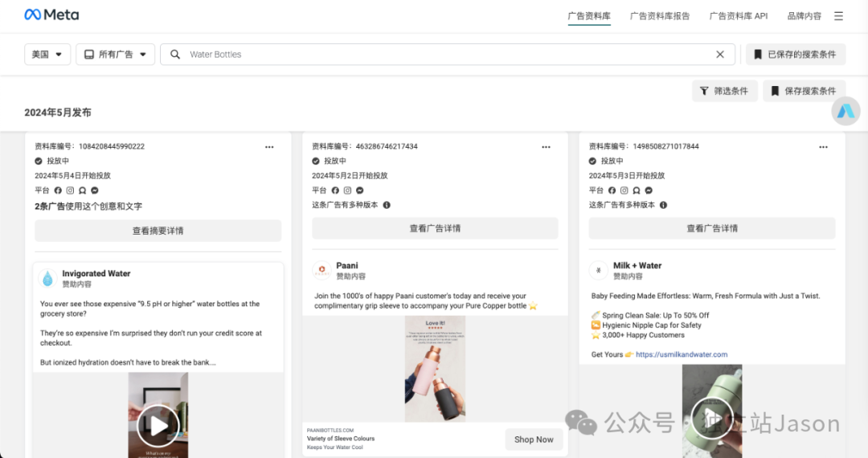
Task: Open the Invigorated Water page name
Action: click(x=96, y=273)
